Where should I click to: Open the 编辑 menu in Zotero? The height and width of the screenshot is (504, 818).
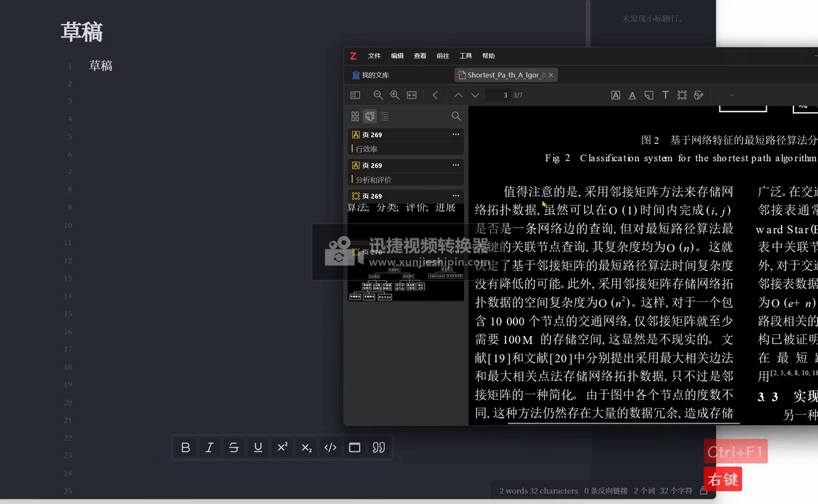[x=397, y=56]
